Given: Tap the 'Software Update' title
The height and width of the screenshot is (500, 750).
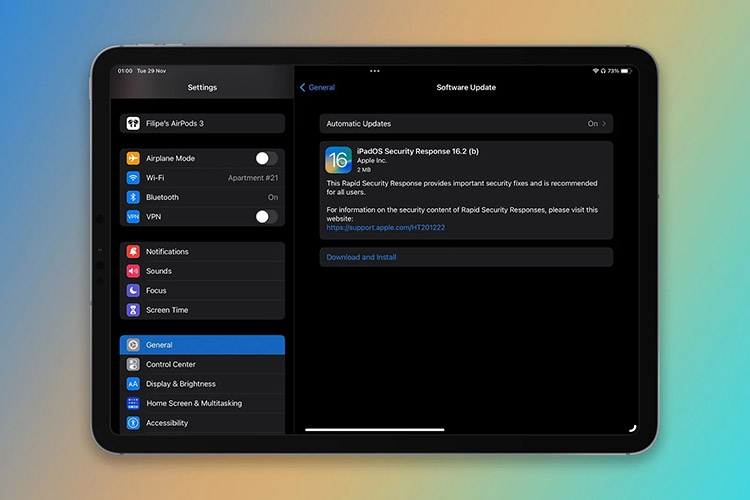Looking at the screenshot, I should coord(466,87).
